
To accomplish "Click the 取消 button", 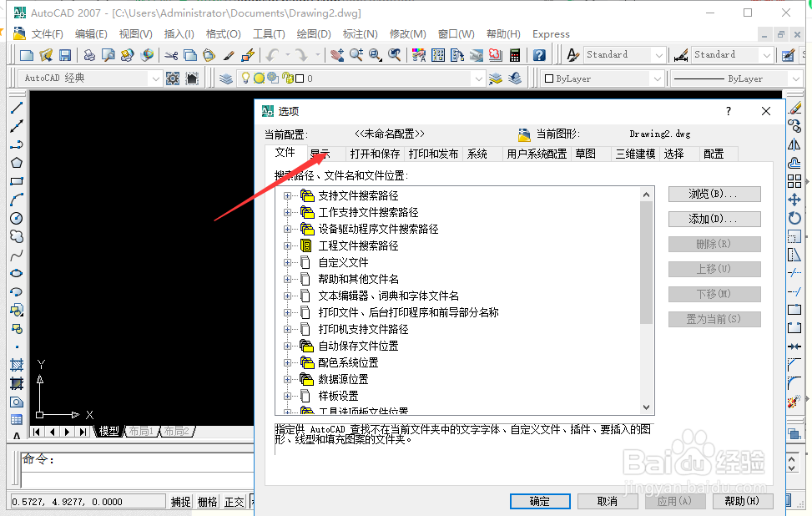I will [608, 501].
